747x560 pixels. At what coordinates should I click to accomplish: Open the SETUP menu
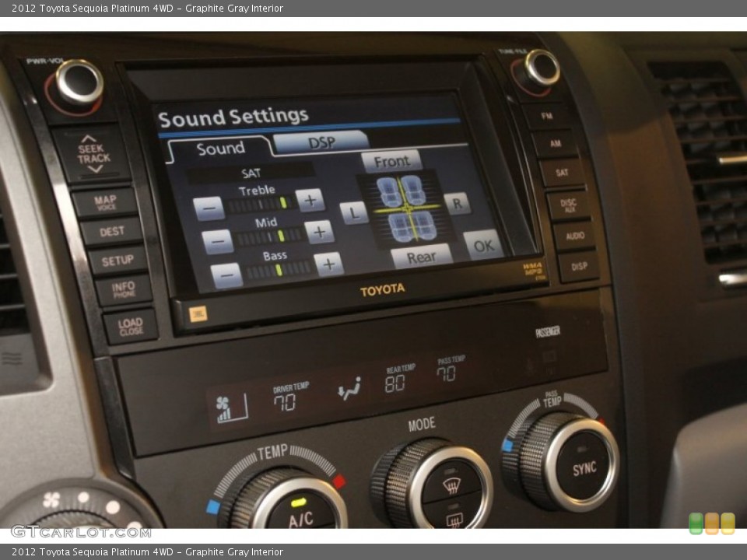coord(117,261)
